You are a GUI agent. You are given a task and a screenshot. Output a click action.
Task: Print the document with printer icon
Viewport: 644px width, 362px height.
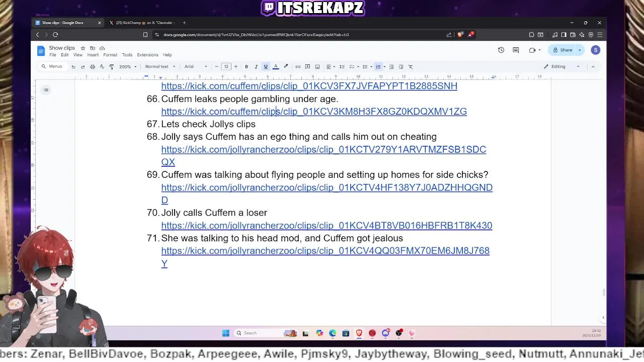coord(93,66)
